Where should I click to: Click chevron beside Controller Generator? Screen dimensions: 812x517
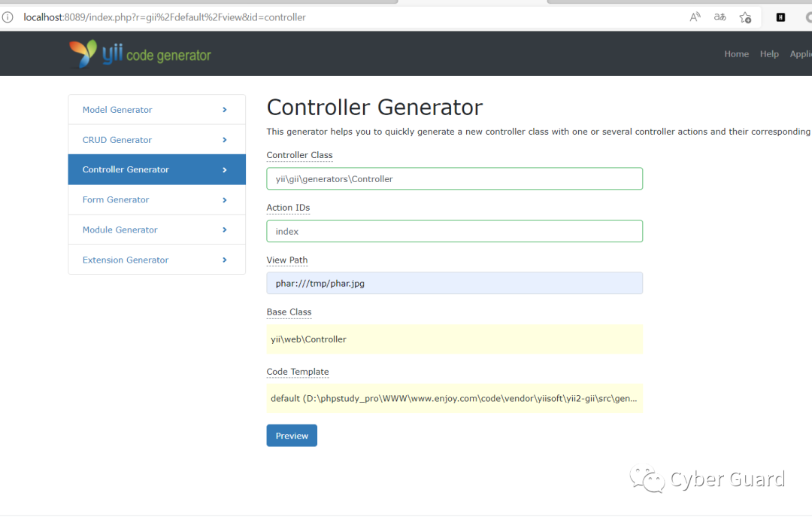225,170
